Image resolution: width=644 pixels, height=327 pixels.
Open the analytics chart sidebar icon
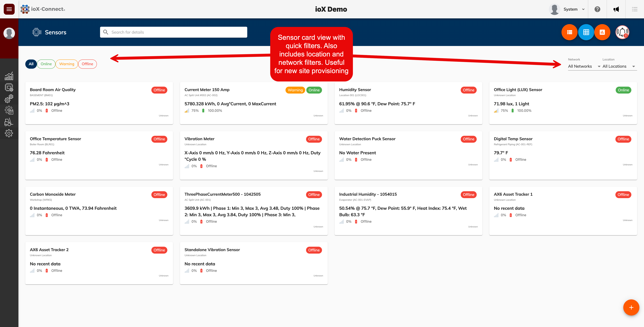pyautogui.click(x=9, y=76)
